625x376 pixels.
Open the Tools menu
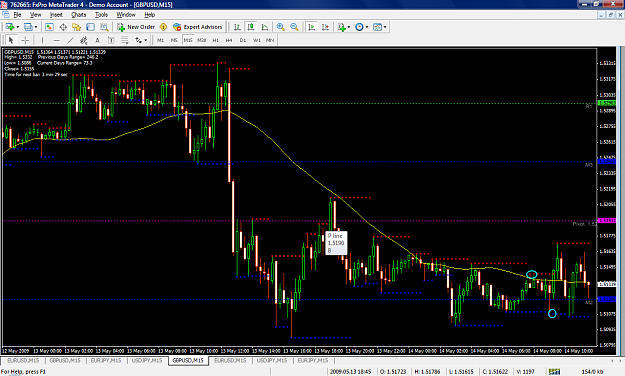[x=101, y=15]
